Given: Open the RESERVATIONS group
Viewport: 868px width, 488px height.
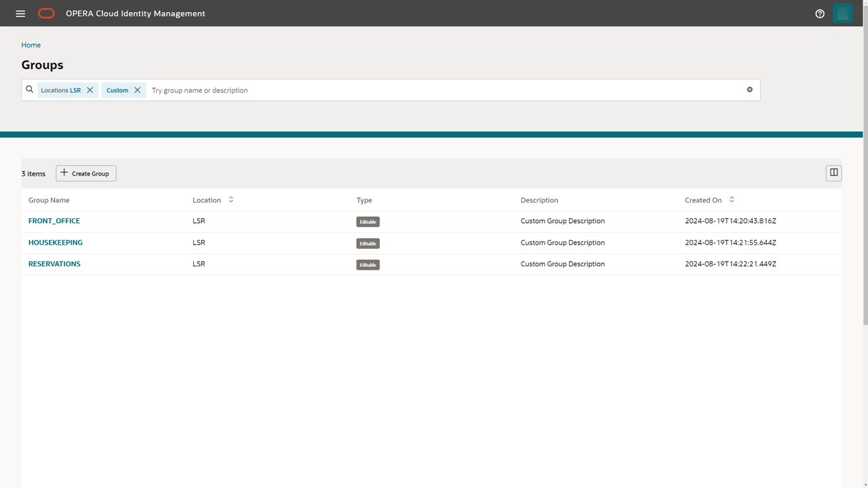Looking at the screenshot, I should (x=54, y=264).
